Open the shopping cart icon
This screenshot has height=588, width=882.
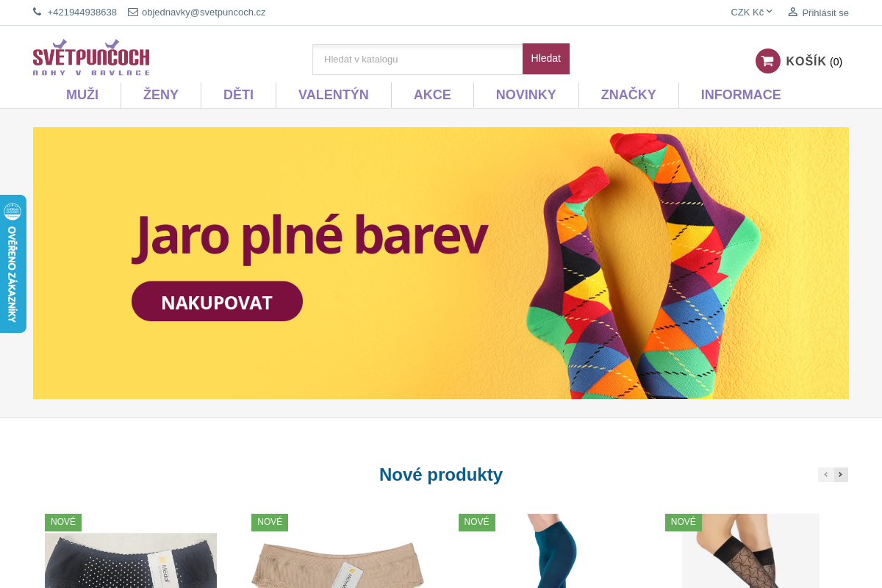point(768,61)
